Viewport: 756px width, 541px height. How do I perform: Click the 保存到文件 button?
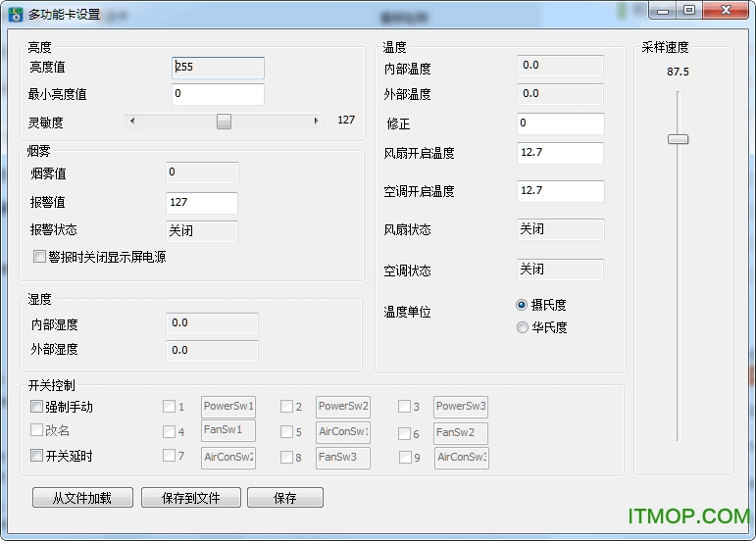point(190,498)
